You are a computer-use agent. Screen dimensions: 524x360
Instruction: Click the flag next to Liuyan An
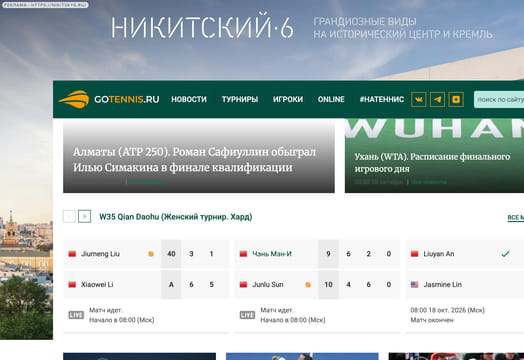pyautogui.click(x=414, y=254)
